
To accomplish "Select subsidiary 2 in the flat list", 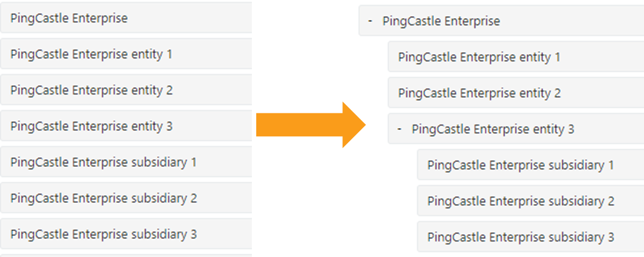I will coord(126,198).
